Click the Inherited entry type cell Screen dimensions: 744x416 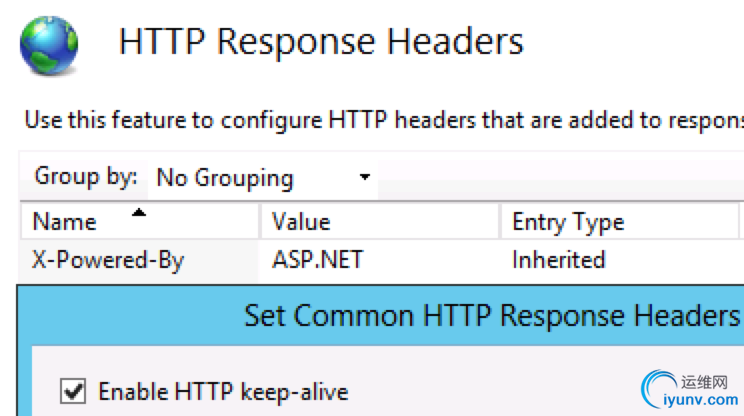pyautogui.click(x=558, y=260)
